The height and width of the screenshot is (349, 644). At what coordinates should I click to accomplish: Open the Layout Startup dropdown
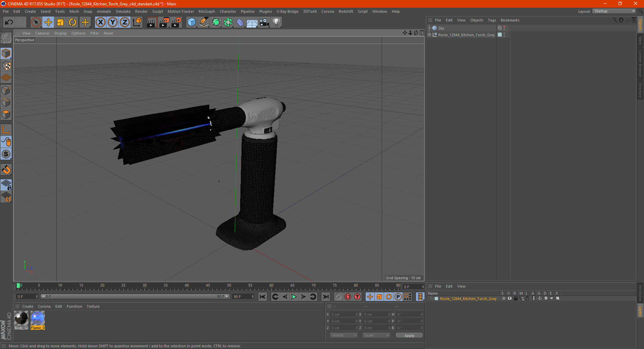614,11
